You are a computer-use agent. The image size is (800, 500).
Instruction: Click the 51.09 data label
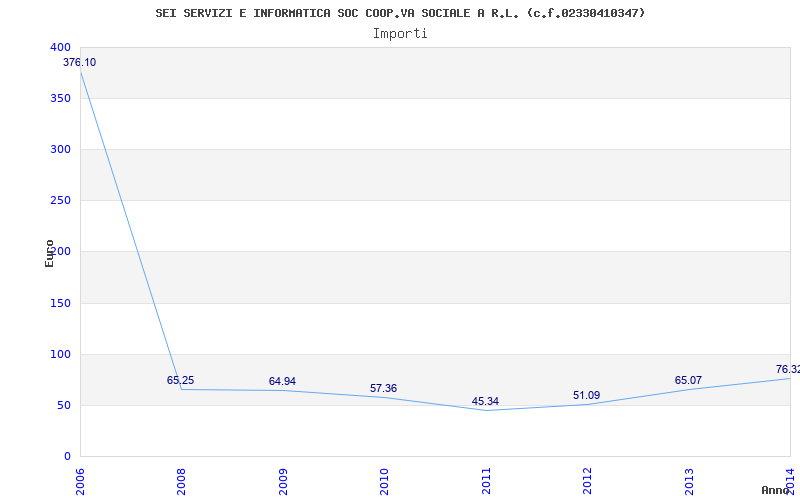pyautogui.click(x=586, y=395)
